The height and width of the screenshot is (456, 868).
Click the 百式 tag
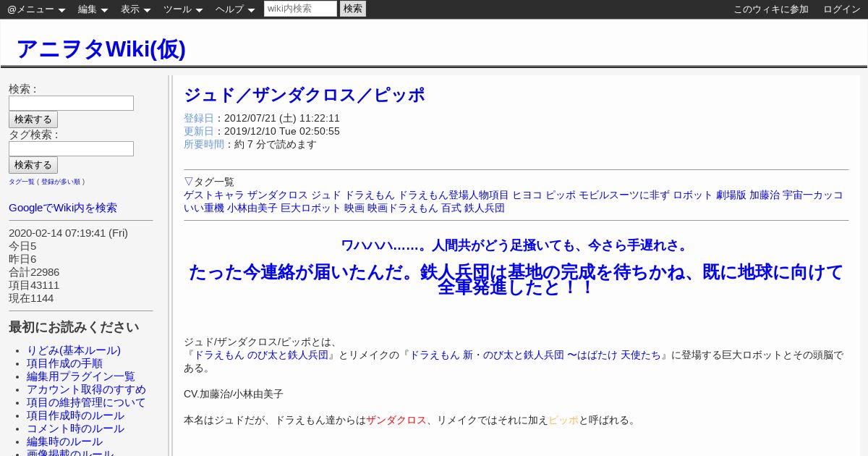(x=451, y=208)
